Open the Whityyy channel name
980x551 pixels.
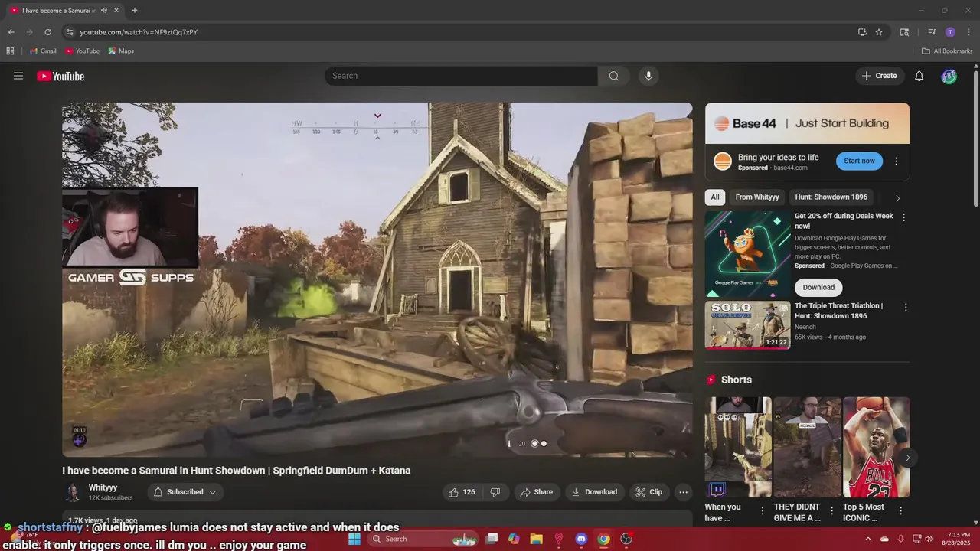pyautogui.click(x=103, y=487)
